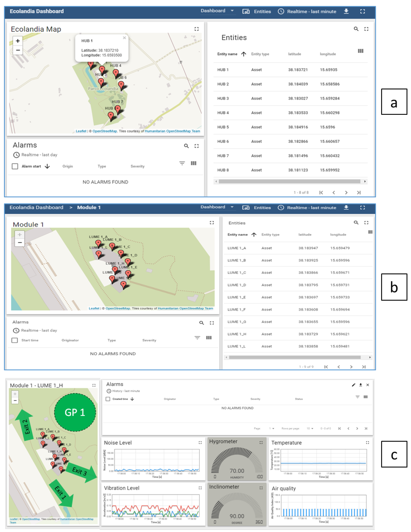This screenshot has height=532, width=411.
Task: Click the download icon in the top Ecolandia header
Action: coord(346,11)
